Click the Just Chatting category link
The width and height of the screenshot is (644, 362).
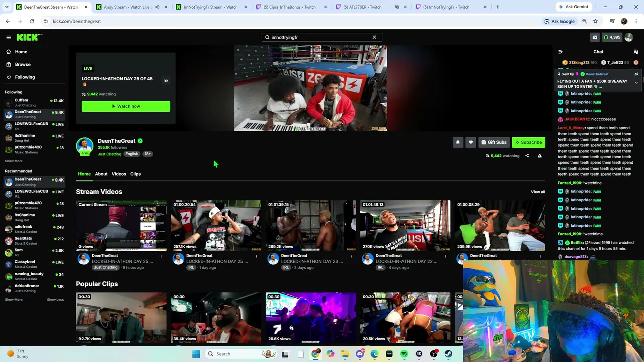pyautogui.click(x=109, y=154)
